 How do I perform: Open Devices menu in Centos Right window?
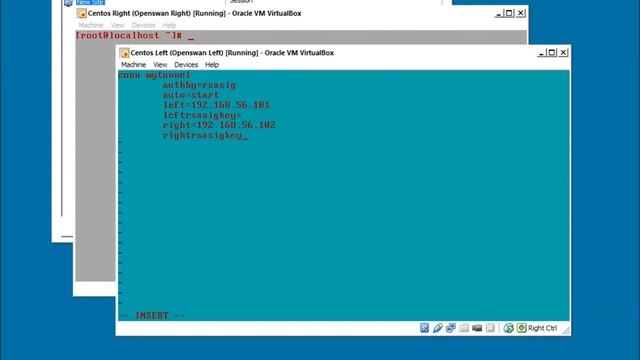(143, 25)
